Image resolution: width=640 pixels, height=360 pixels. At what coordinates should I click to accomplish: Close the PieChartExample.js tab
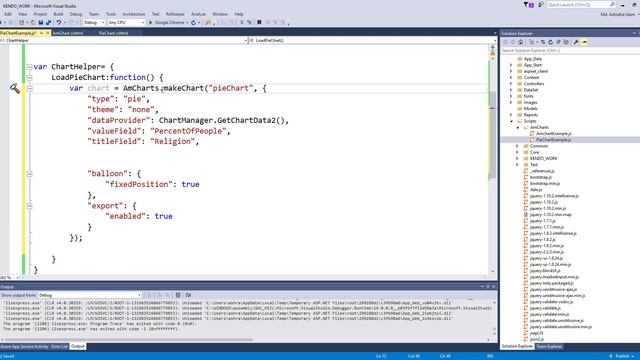[48, 33]
